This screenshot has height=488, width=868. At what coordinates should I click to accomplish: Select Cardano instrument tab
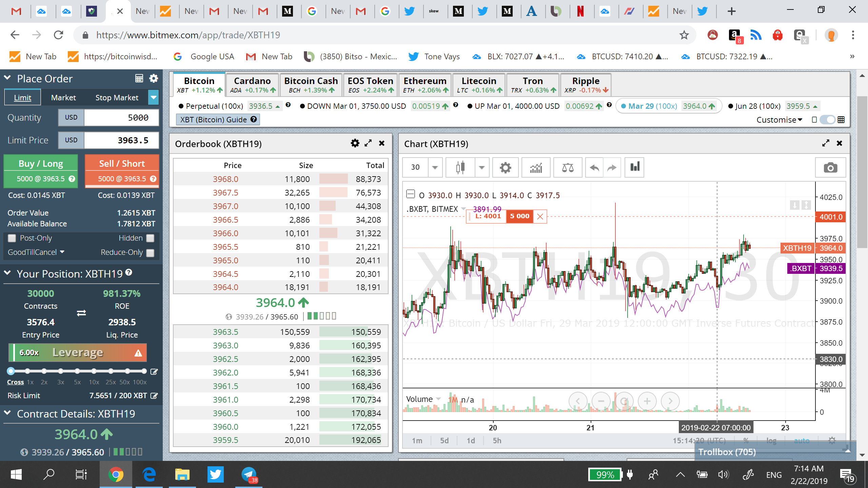pyautogui.click(x=252, y=85)
